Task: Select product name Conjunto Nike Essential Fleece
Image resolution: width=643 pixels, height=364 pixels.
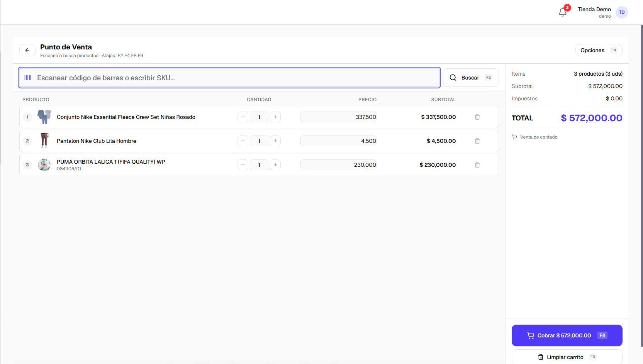Action: [x=126, y=117]
